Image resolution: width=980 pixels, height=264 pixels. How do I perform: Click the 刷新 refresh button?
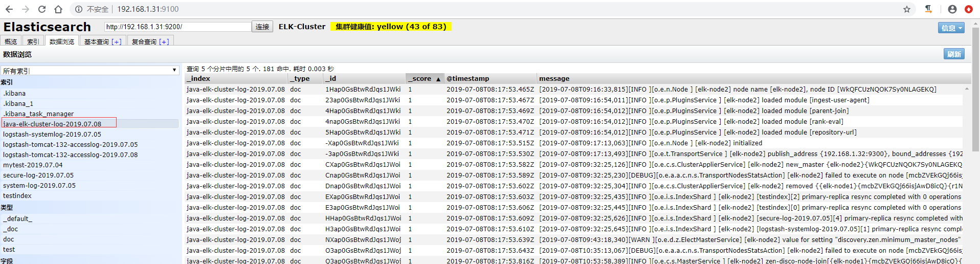pyautogui.click(x=954, y=54)
